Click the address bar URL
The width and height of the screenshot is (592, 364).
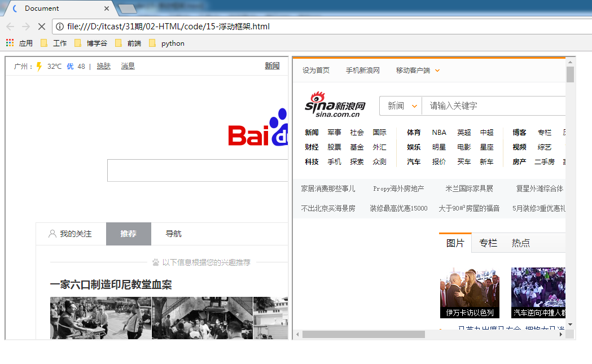coord(168,27)
